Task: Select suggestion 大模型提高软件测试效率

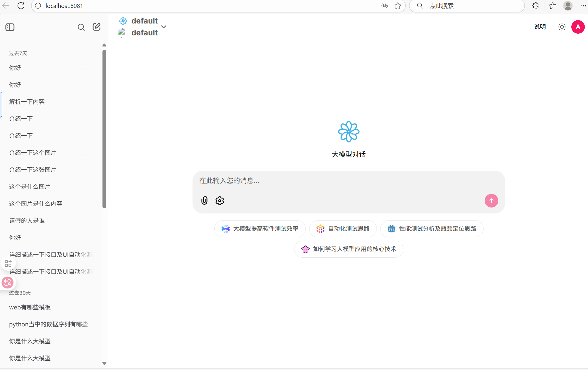Action: (260, 228)
